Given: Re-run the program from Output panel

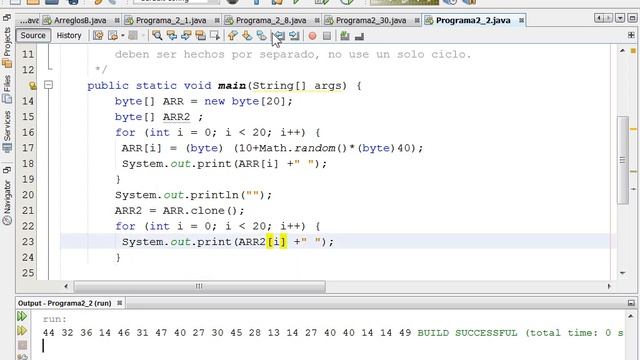Looking at the screenshot, I should click(x=22, y=316).
